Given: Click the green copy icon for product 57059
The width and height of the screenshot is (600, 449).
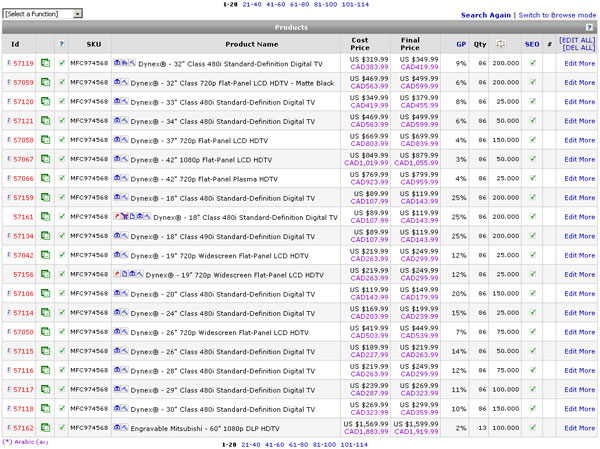Looking at the screenshot, I should (x=45, y=82).
